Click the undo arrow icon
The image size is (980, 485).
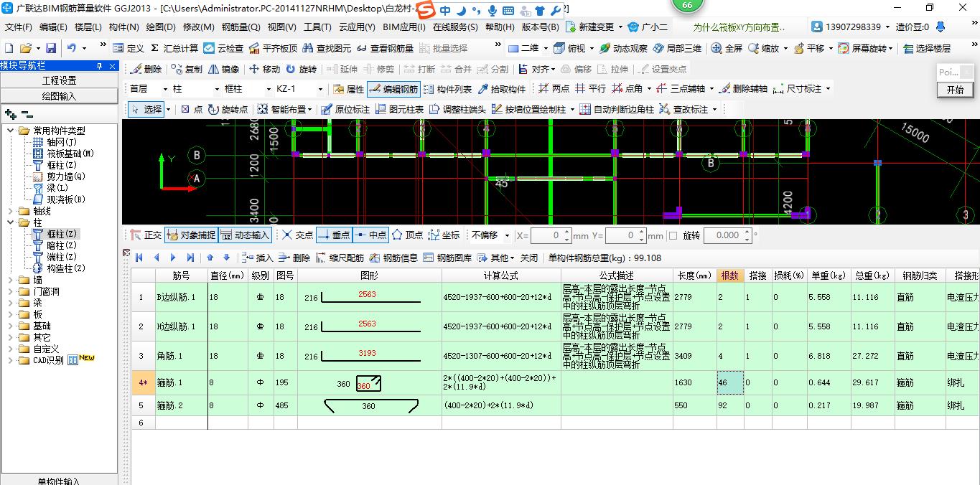72,48
